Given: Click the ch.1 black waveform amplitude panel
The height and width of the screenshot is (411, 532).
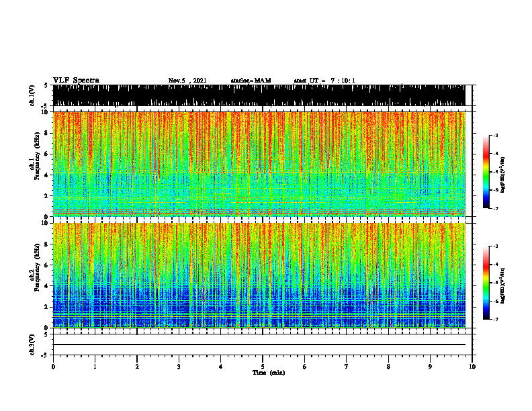Looking at the screenshot, I should coord(259,95).
